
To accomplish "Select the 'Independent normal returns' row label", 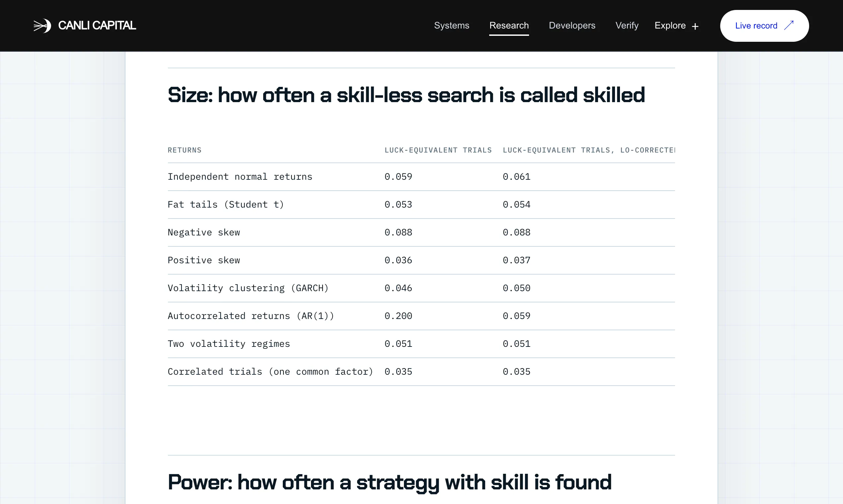I will tap(240, 177).
